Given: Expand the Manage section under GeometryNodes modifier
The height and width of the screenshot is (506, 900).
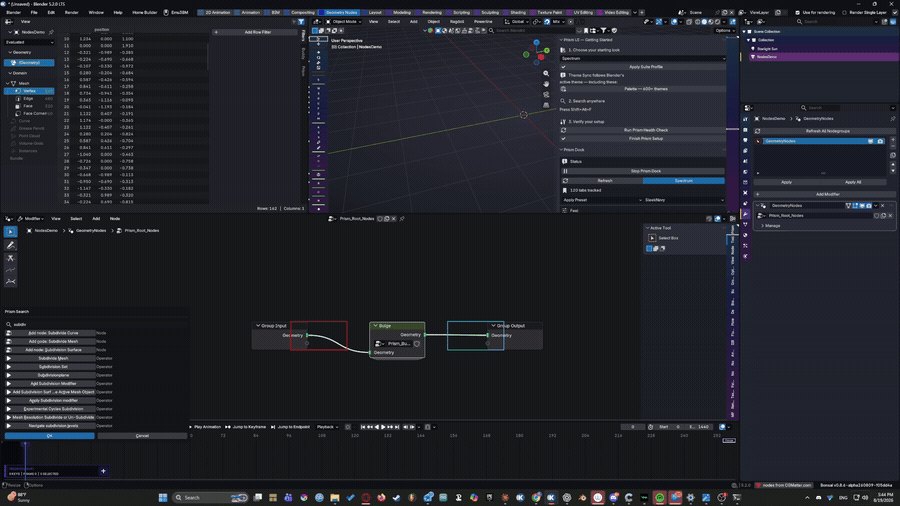Looking at the screenshot, I should [x=771, y=225].
